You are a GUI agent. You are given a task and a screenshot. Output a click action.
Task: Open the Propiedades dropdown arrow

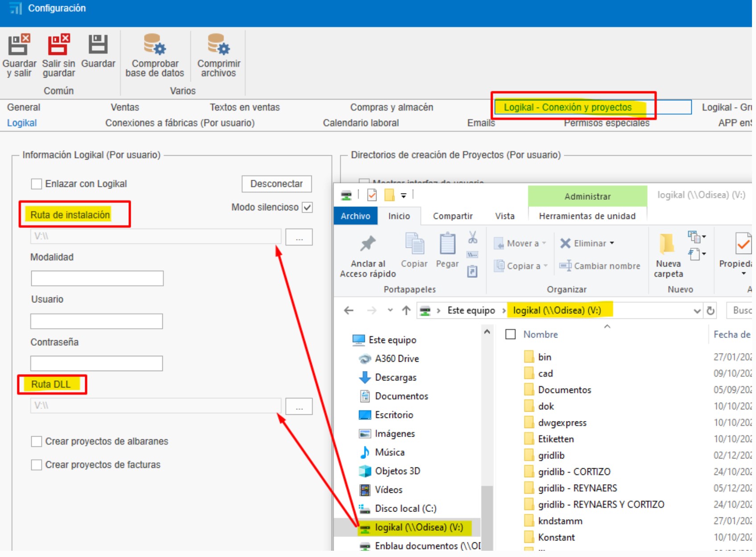coord(744,274)
